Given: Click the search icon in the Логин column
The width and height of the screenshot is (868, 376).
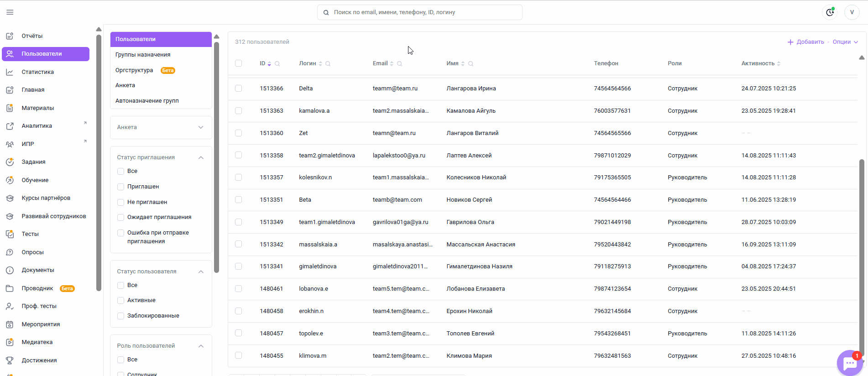Looking at the screenshot, I should tap(328, 64).
